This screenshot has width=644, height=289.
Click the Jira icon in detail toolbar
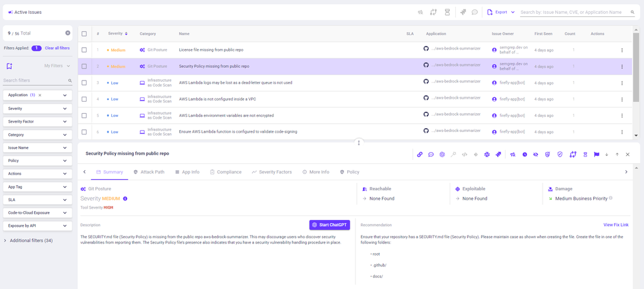click(498, 155)
